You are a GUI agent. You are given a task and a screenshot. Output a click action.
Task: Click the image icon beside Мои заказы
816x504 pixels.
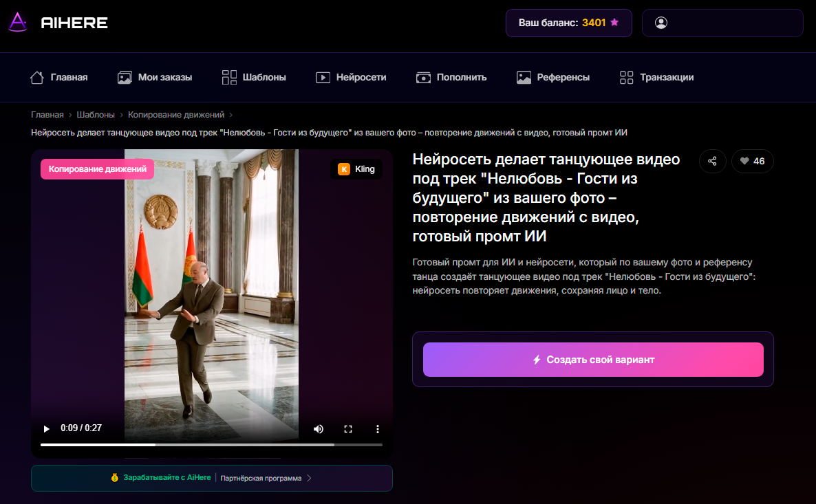coord(125,78)
